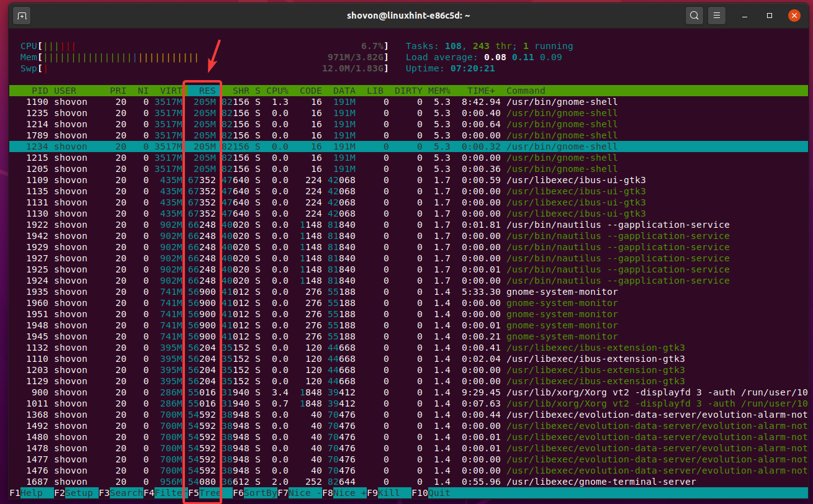Close the terminal window
The image size is (813, 504).
(794, 15)
